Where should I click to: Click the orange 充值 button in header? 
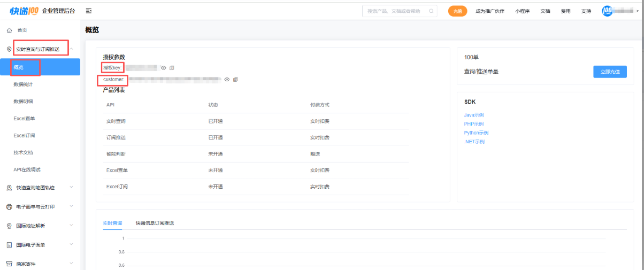(457, 11)
